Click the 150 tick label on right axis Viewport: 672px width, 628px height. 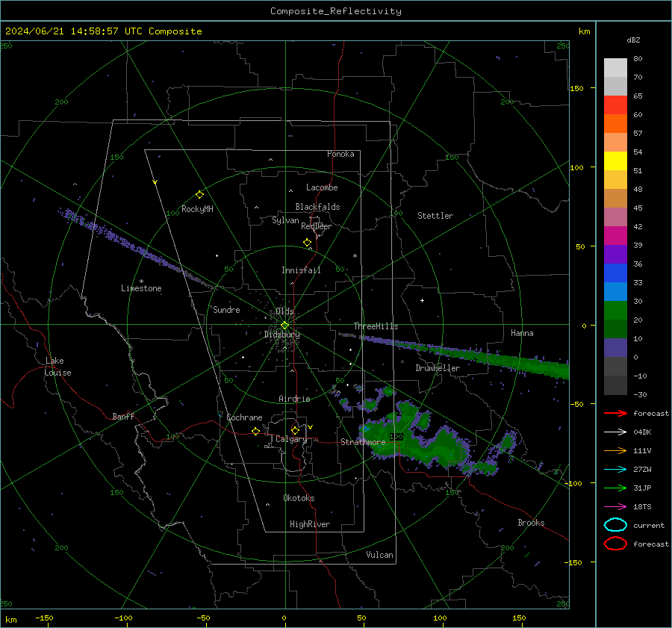pyautogui.click(x=576, y=88)
